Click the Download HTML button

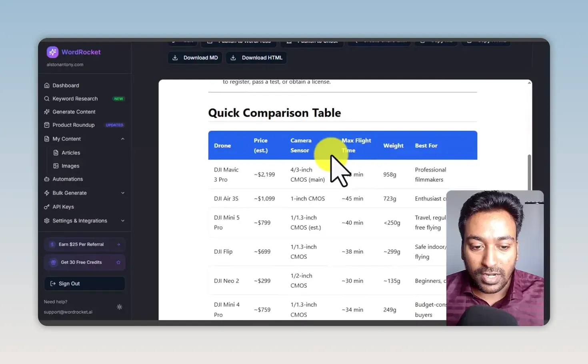pos(256,58)
